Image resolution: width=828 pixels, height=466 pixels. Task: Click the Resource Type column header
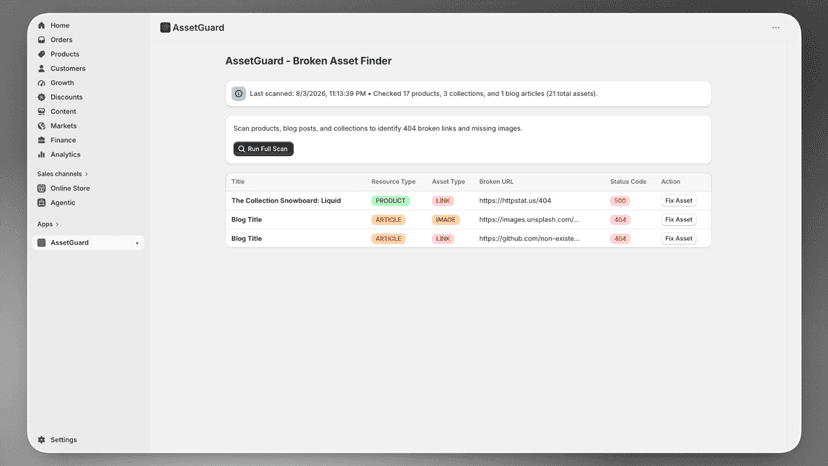pyautogui.click(x=393, y=182)
